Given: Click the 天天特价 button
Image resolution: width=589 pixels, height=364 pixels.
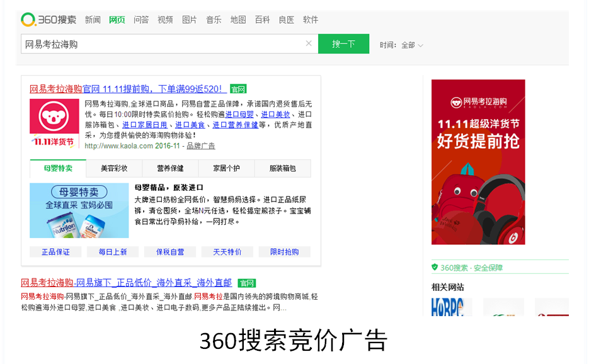Looking at the screenshot, I should point(227,252).
